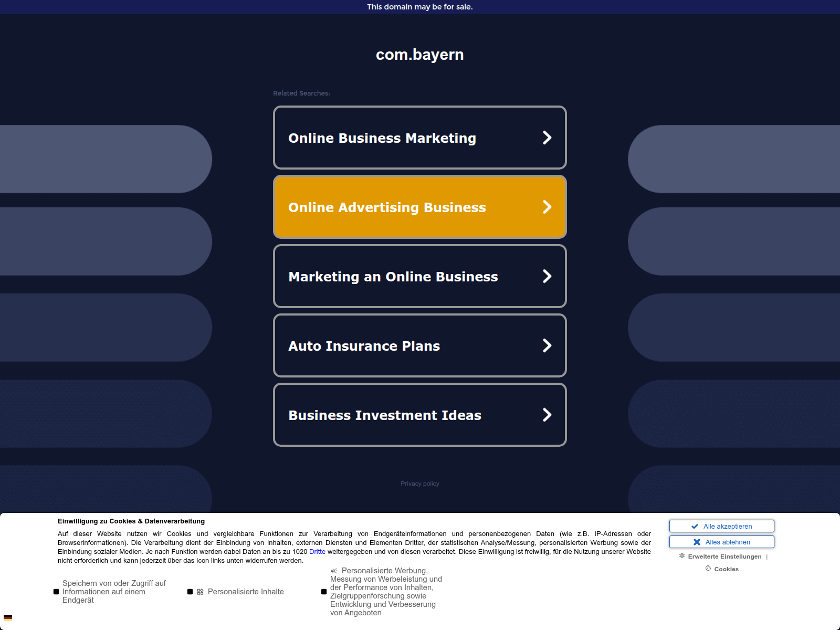
Task: Select the 'Speichern von oder Zugriff auf Informationen' text
Action: (114, 592)
